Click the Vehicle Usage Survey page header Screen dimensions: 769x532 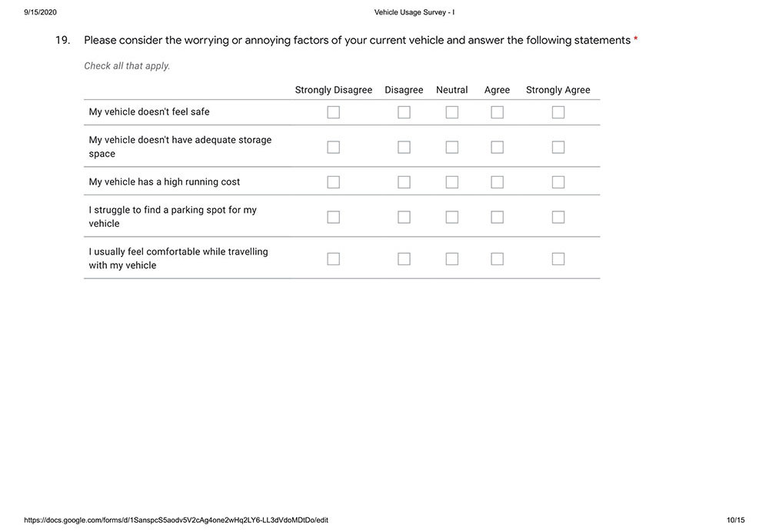(414, 12)
